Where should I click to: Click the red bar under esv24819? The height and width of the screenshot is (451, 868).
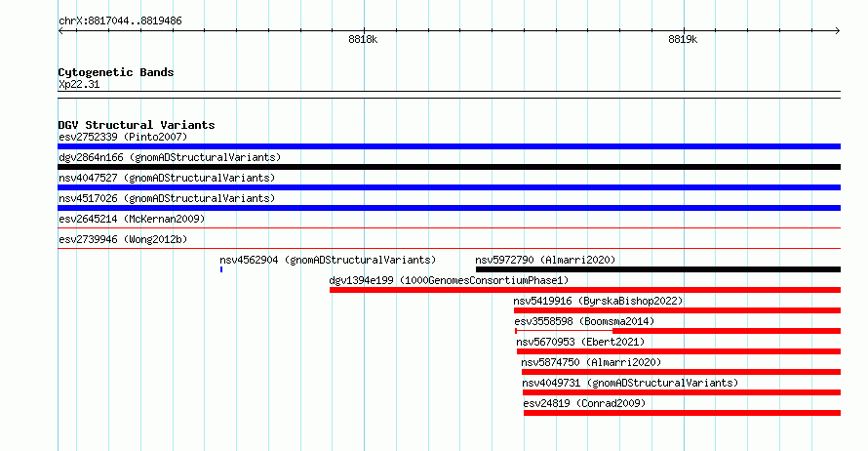click(x=682, y=413)
